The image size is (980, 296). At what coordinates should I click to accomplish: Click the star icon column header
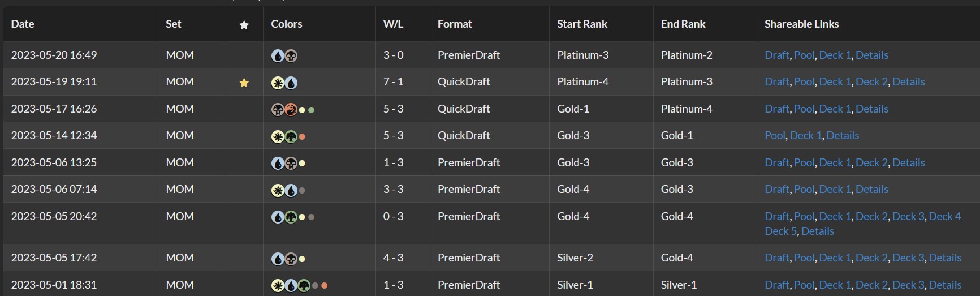coord(244,24)
